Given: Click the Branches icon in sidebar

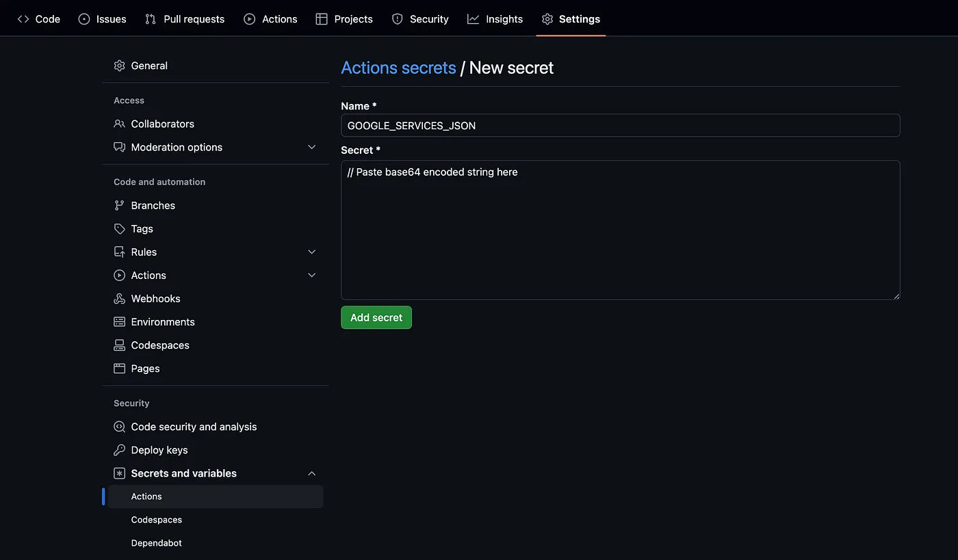Looking at the screenshot, I should (120, 206).
